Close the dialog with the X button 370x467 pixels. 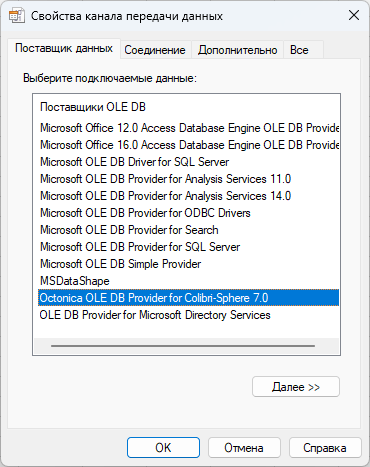pos(354,15)
